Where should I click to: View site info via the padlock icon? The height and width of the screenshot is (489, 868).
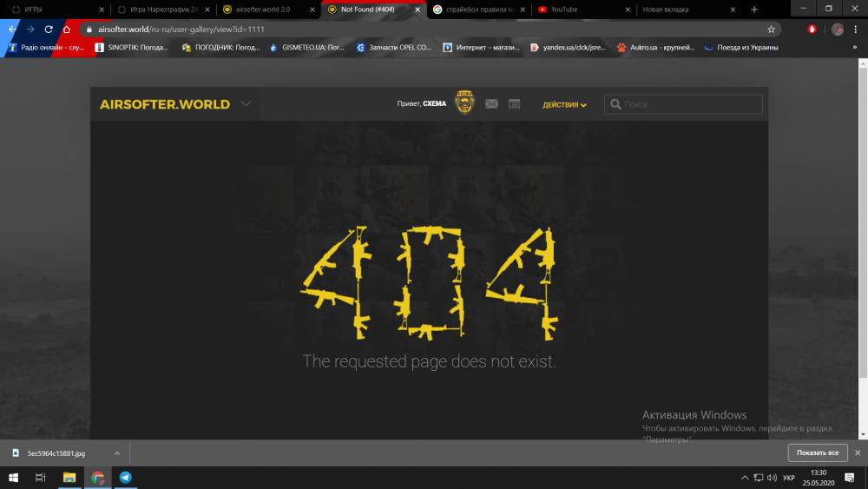click(89, 30)
